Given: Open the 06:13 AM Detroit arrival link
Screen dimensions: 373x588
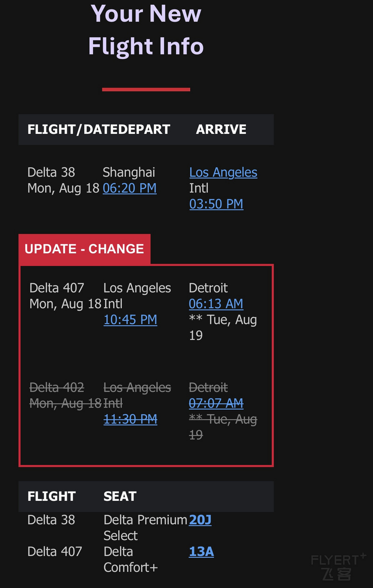Looking at the screenshot, I should click(216, 304).
